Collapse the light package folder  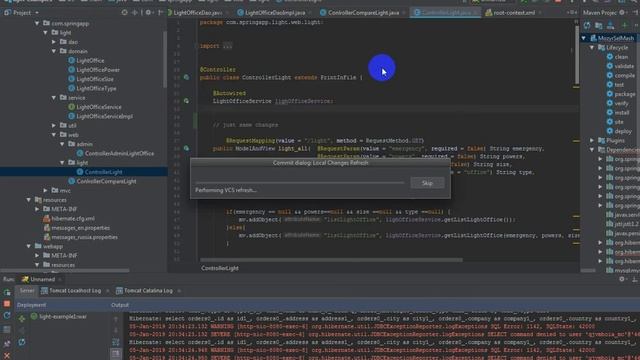click(x=45, y=32)
